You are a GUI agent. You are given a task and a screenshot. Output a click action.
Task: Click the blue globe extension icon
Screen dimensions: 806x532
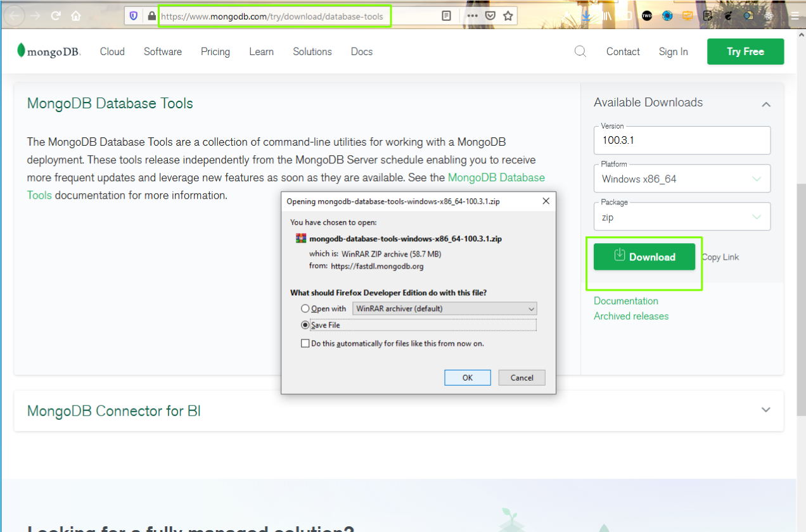[x=667, y=16]
